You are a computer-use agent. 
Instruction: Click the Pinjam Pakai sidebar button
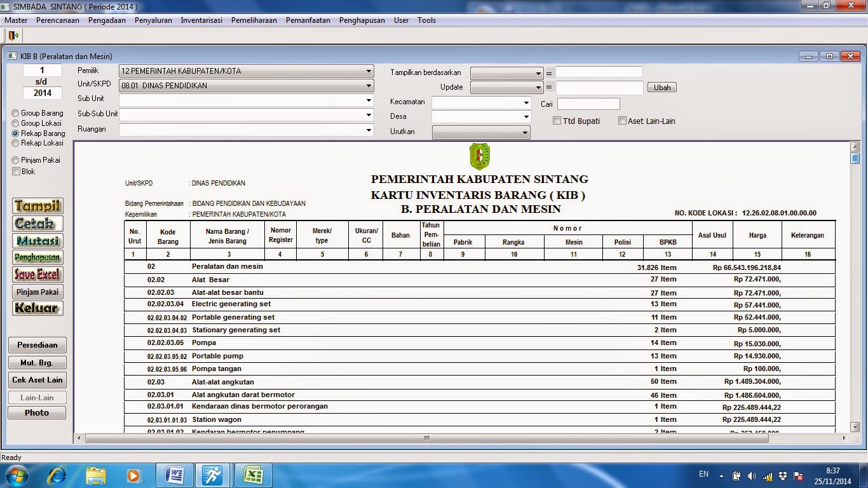click(x=37, y=292)
